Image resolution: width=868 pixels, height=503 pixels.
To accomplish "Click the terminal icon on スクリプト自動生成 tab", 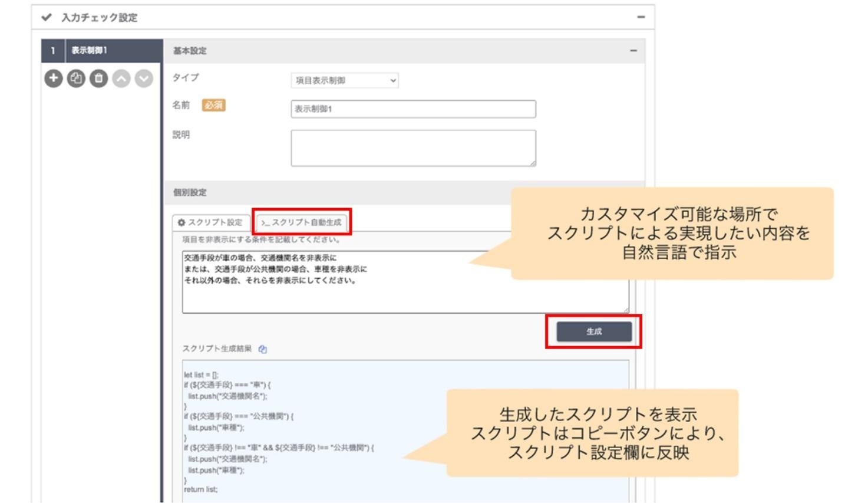I will pyautogui.click(x=266, y=223).
